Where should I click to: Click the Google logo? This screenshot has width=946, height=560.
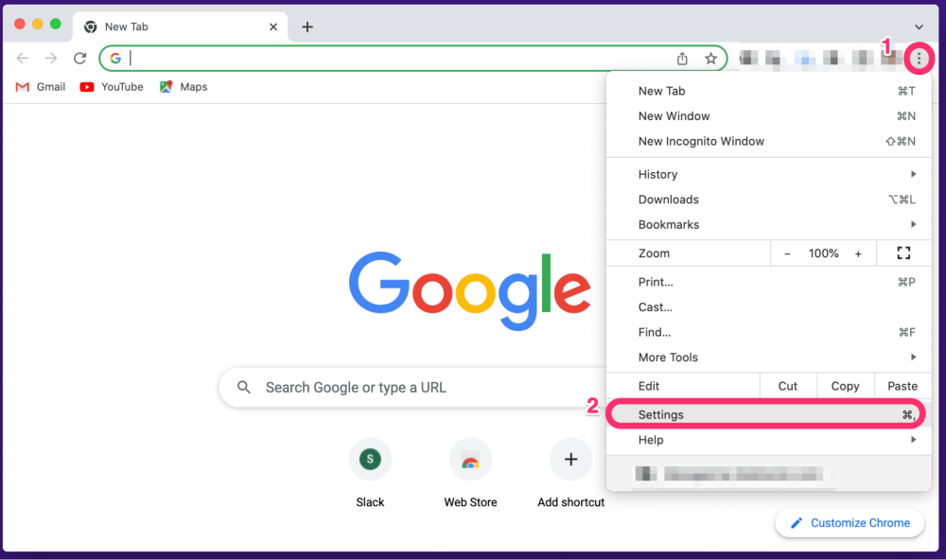pyautogui.click(x=470, y=290)
